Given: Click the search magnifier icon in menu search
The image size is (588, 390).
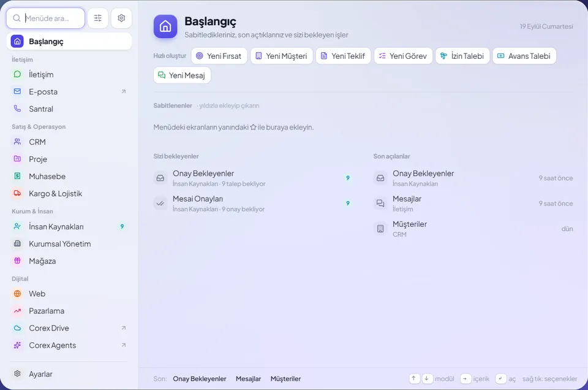Looking at the screenshot, I should [17, 18].
